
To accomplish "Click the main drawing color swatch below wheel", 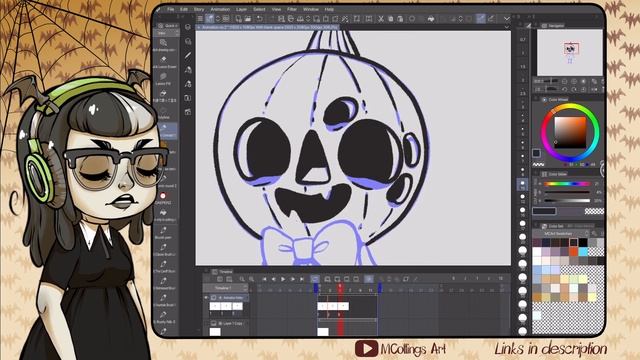I will tap(536, 153).
